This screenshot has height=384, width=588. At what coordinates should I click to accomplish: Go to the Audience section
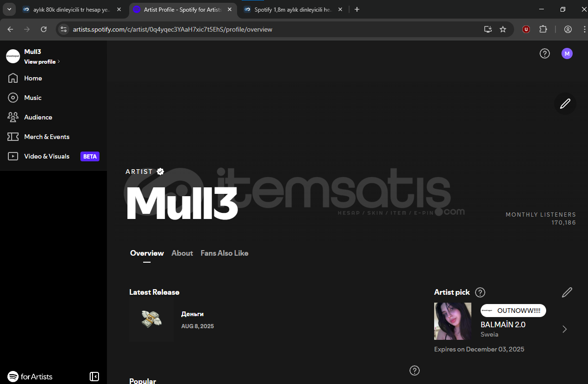[30, 117]
